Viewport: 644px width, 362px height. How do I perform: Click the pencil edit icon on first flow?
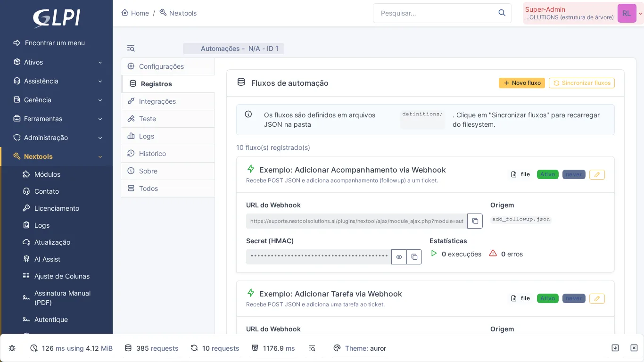click(597, 174)
